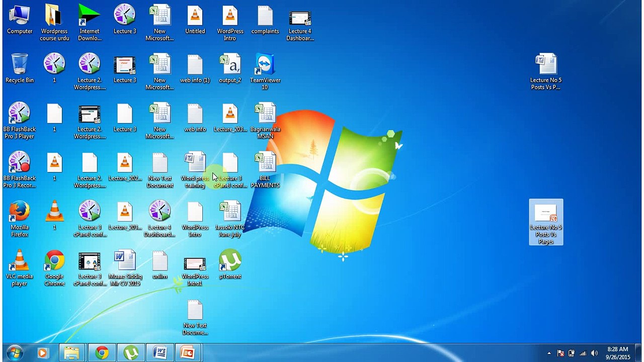Select Muaaz Siddiq Mir CV 2015 document
Screen dimensions: 644x362
tap(125, 268)
